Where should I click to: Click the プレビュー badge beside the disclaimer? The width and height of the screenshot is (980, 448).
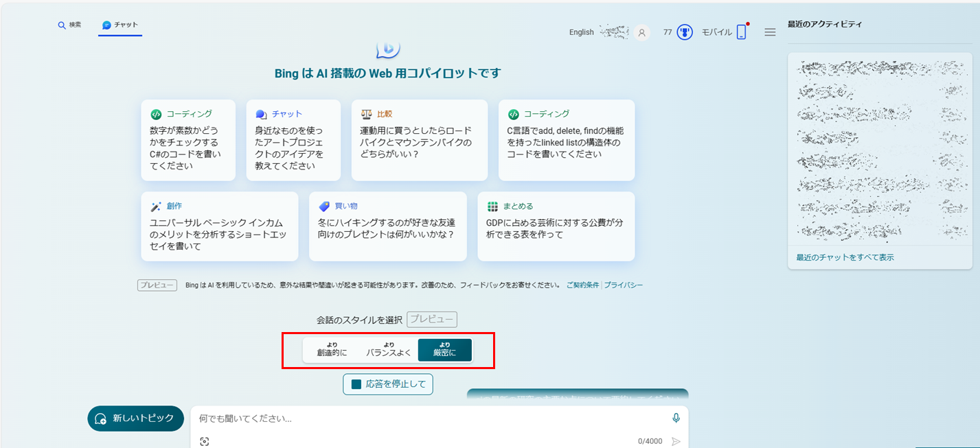point(157,285)
